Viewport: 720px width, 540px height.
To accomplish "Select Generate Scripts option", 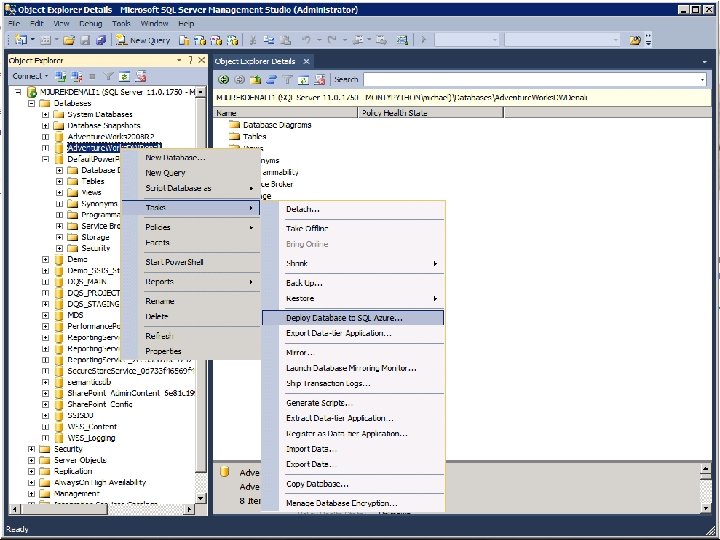I will (353, 403).
